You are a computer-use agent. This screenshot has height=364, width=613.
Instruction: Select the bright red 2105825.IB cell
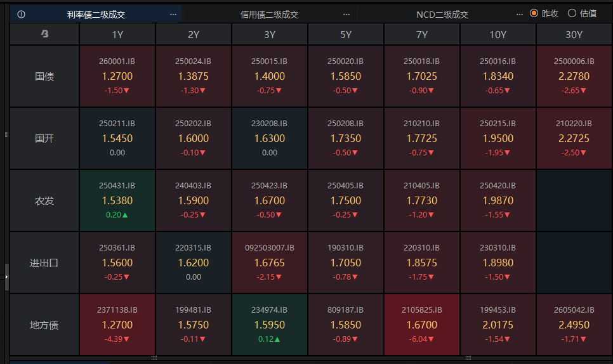click(x=422, y=325)
